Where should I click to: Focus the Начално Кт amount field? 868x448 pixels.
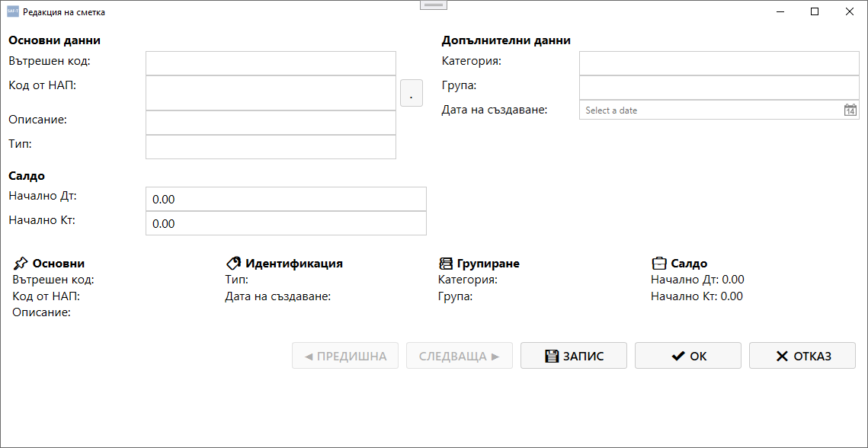coord(286,223)
